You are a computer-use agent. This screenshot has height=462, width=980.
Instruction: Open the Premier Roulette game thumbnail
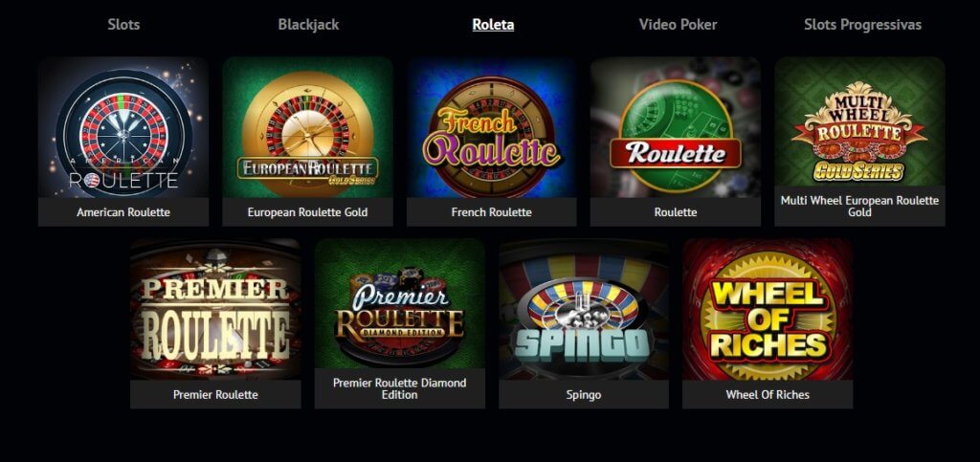[x=215, y=310]
